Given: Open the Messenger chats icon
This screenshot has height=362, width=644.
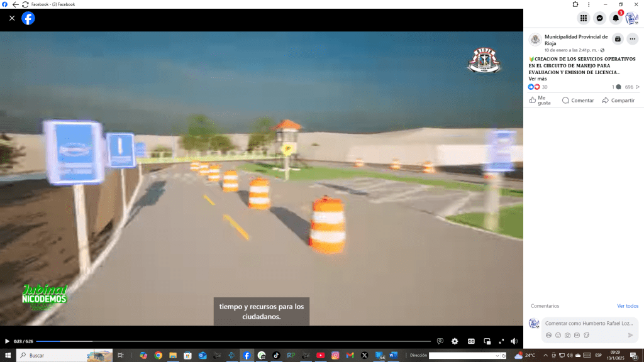Looking at the screenshot, I should point(600,18).
